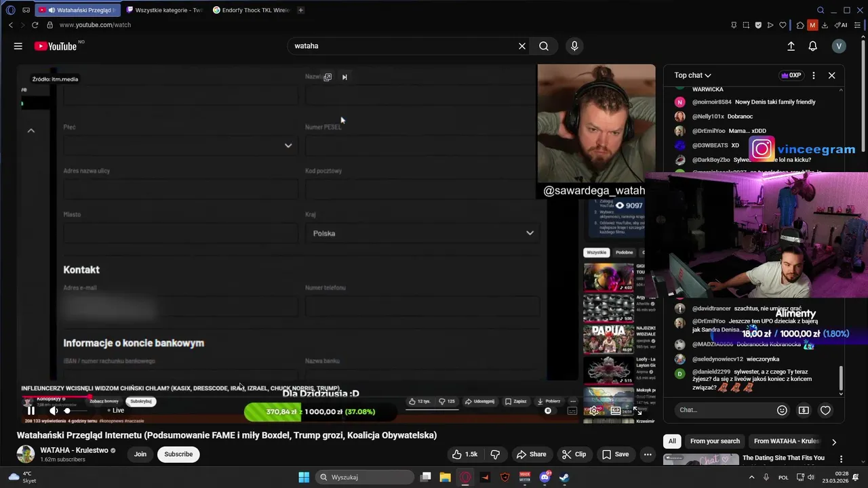Screen dimensions: 868x488
Task: Switch to the Twitch Wszystkie kategorie tab
Action: [164, 10]
